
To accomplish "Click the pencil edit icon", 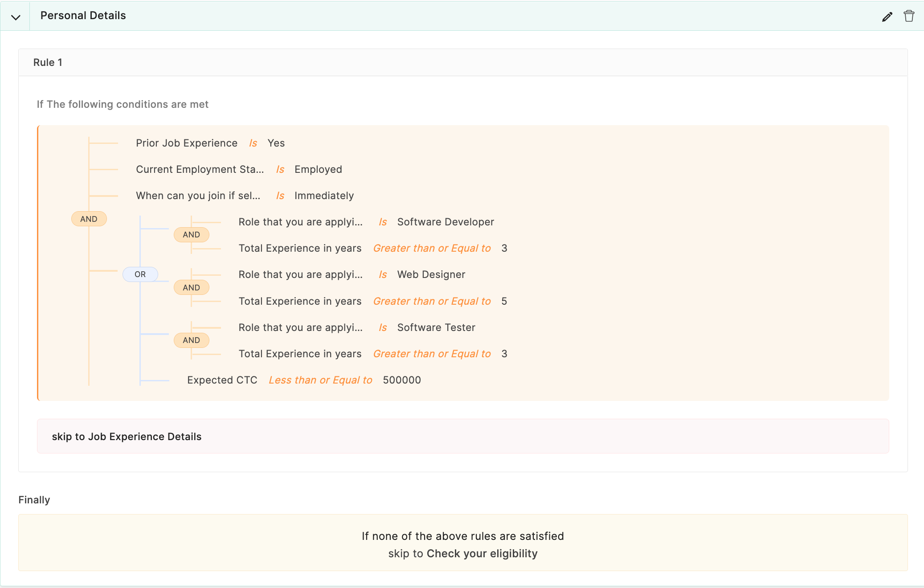I will pos(887,16).
